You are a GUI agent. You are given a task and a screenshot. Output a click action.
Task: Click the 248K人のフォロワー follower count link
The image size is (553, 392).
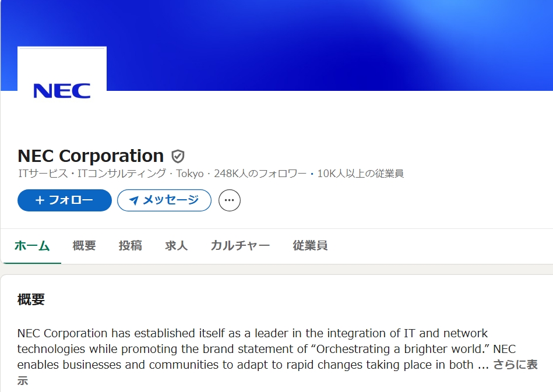point(263,173)
